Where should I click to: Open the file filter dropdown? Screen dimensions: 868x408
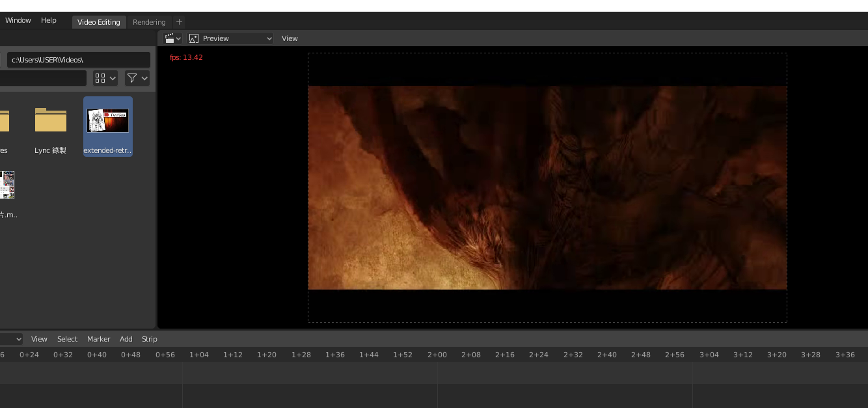pyautogui.click(x=137, y=78)
